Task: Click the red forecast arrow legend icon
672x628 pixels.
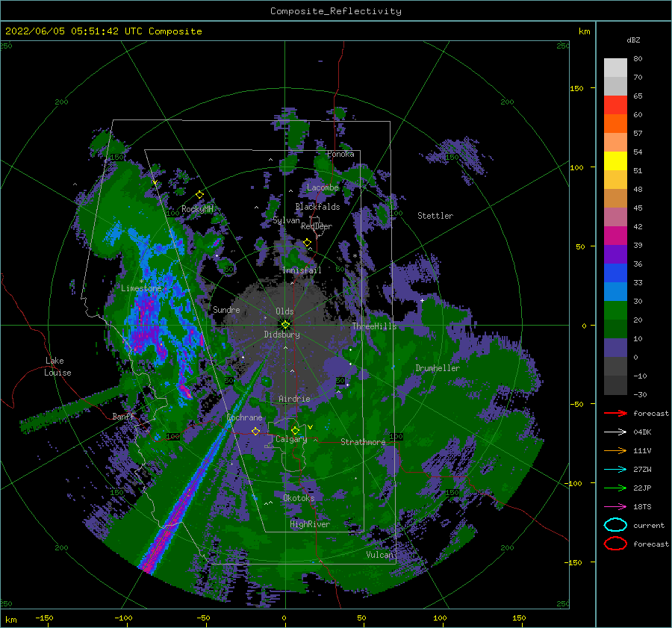Action: click(x=615, y=413)
